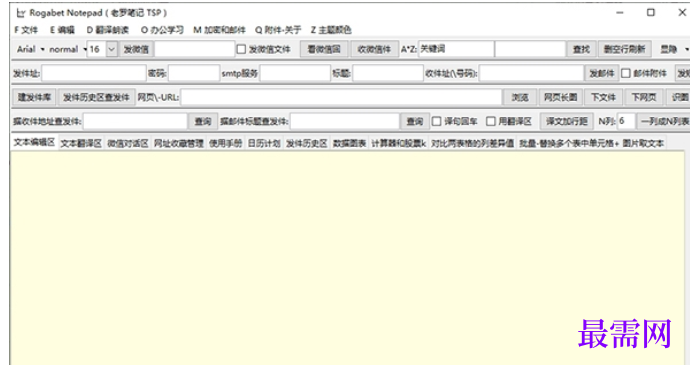Click the Rogabet Notepad app icon in title bar
This screenshot has height=365, width=690.
click(21, 13)
